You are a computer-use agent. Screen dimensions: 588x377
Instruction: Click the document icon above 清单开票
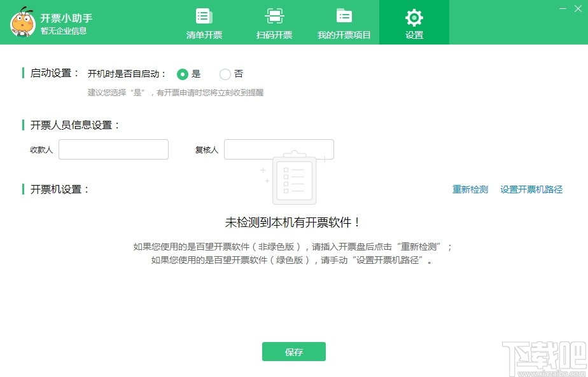click(204, 16)
